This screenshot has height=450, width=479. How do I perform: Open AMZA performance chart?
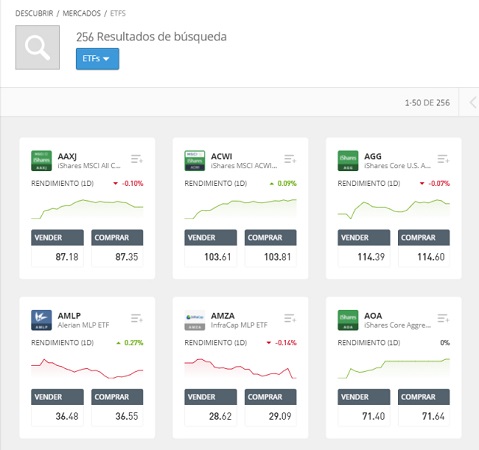coord(240,368)
